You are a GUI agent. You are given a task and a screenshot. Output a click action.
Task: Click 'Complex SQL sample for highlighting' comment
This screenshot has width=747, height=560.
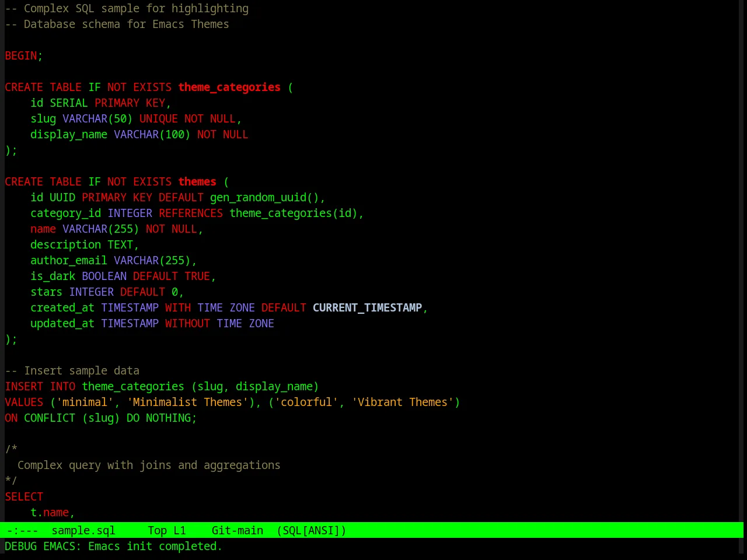click(x=127, y=8)
